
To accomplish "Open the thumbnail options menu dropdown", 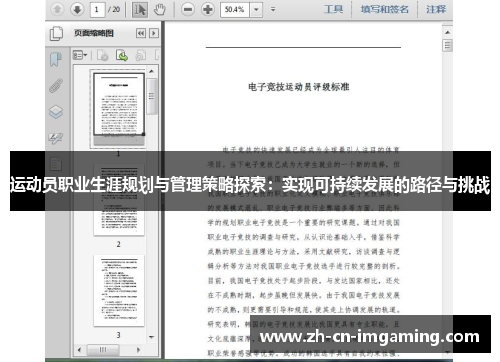I will click(80, 55).
